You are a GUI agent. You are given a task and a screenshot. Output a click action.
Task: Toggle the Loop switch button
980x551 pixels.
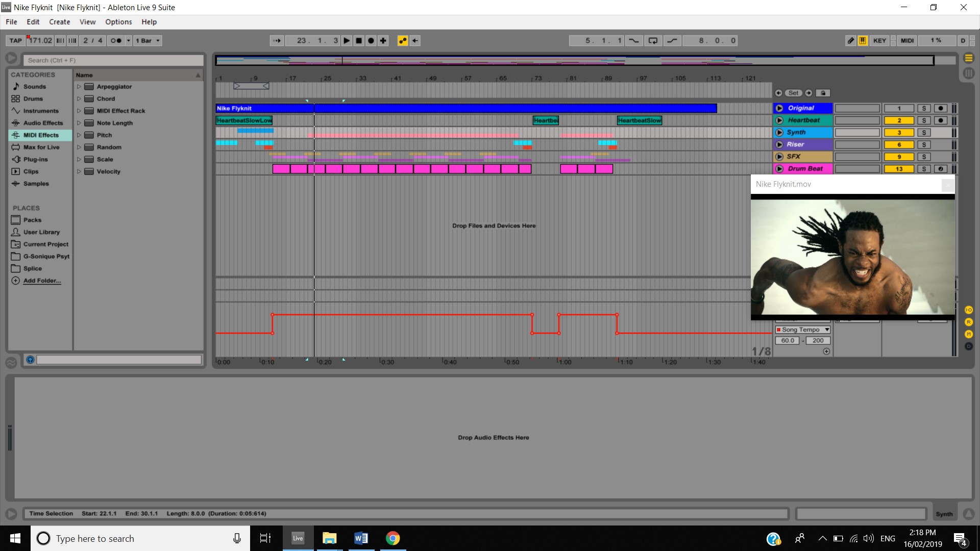(653, 41)
